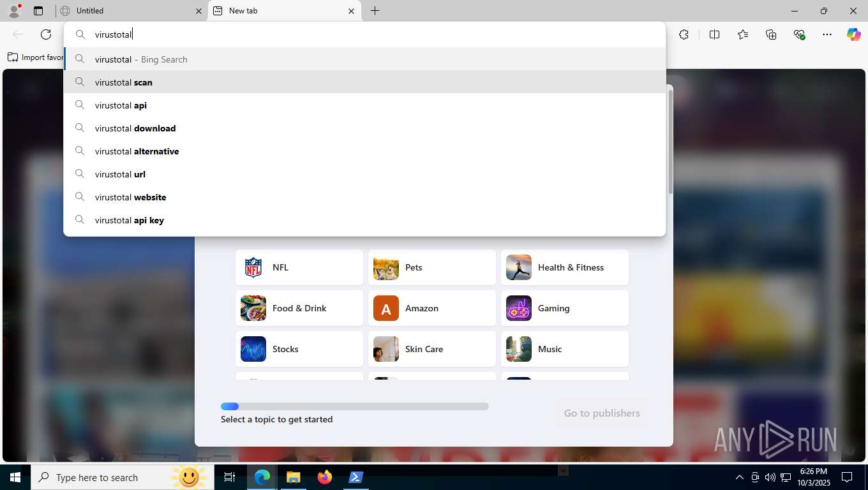Image resolution: width=868 pixels, height=490 pixels.
Task: Select the virustotal website suggestion
Action: 364,197
